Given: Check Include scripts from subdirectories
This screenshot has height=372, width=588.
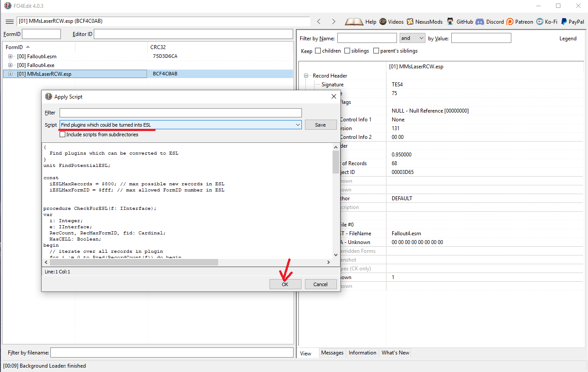Looking at the screenshot, I should click(x=62, y=135).
